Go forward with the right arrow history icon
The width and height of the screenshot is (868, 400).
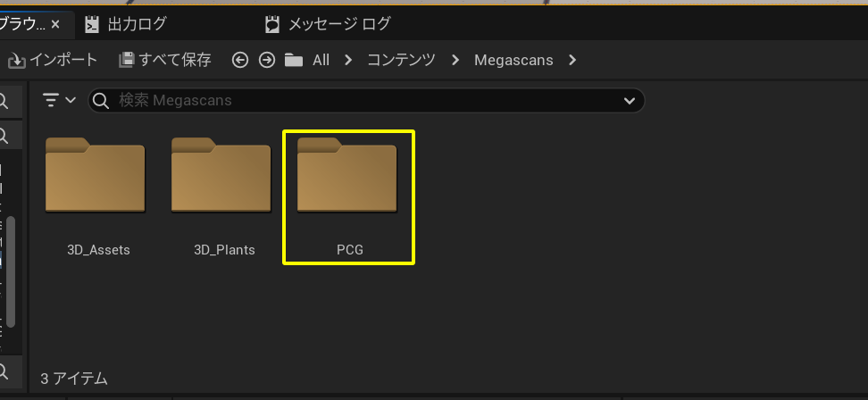pos(267,60)
